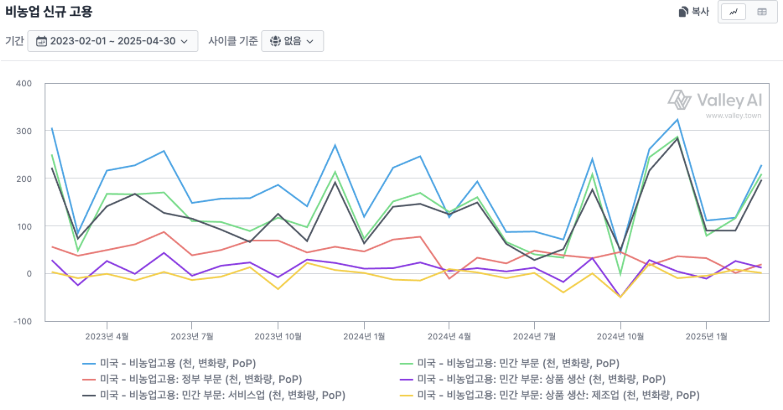Click the copy icon next to 복사
The height and width of the screenshot is (410, 783).
point(684,12)
